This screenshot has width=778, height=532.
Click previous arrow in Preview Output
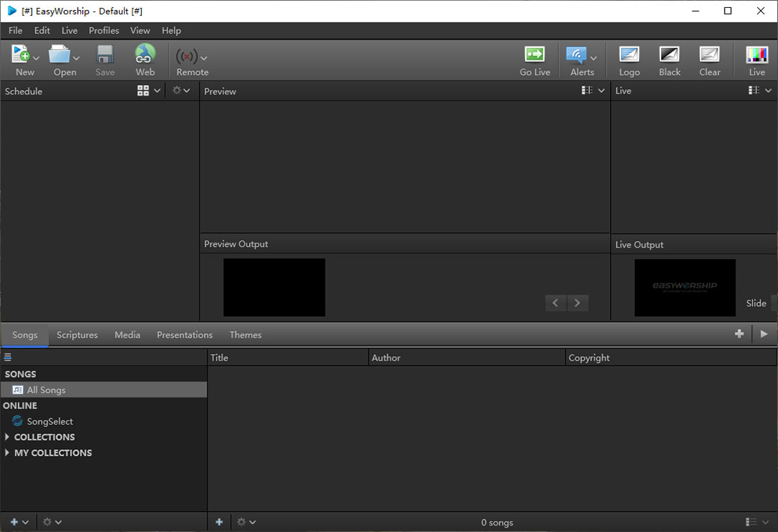pos(555,303)
